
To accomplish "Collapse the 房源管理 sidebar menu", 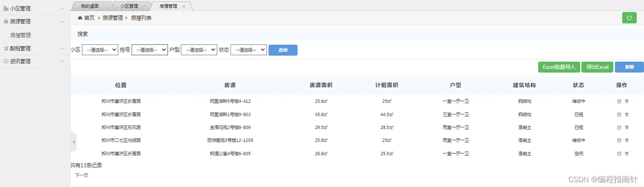I will pyautogui.click(x=35, y=22).
